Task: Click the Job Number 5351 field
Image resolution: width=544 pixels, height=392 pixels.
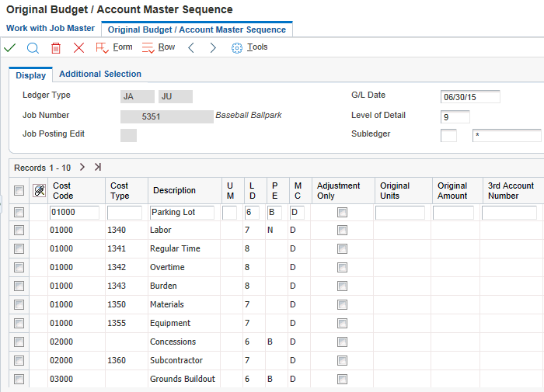Action: [x=167, y=116]
